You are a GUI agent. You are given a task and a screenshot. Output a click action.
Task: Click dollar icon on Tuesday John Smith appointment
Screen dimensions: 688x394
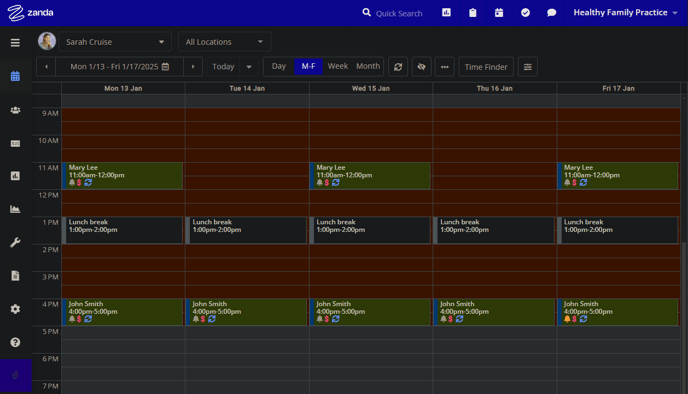pyautogui.click(x=203, y=319)
